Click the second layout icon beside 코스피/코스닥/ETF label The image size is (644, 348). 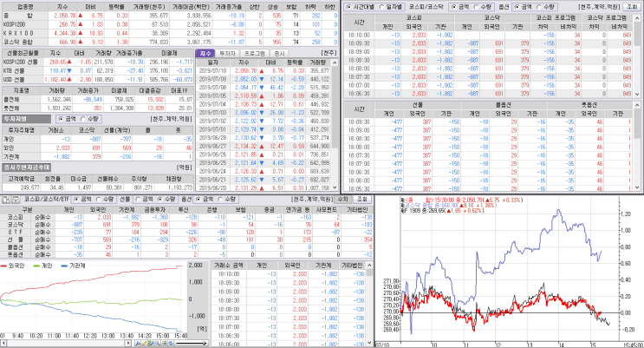16,200
